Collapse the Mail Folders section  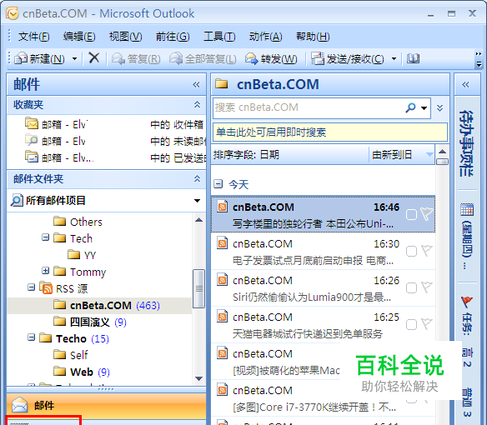pyautogui.click(x=197, y=179)
